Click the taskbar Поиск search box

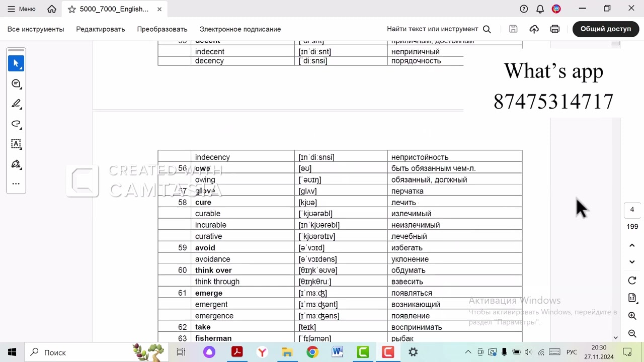(x=96, y=352)
